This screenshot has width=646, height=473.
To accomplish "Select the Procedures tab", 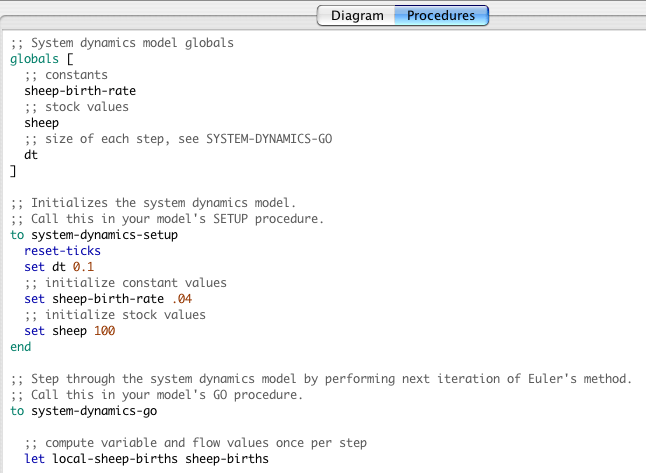I will pyautogui.click(x=441, y=16).
